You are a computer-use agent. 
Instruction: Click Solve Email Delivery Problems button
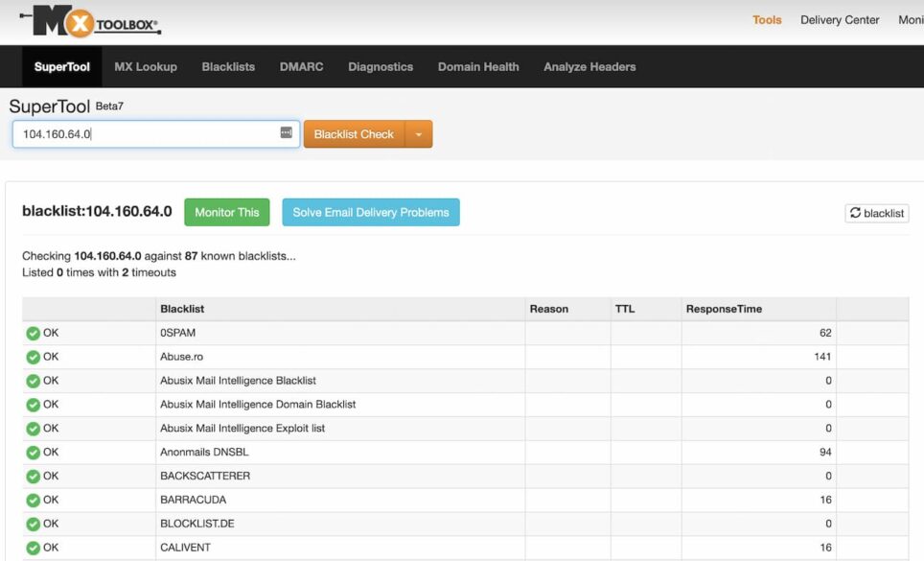click(370, 213)
